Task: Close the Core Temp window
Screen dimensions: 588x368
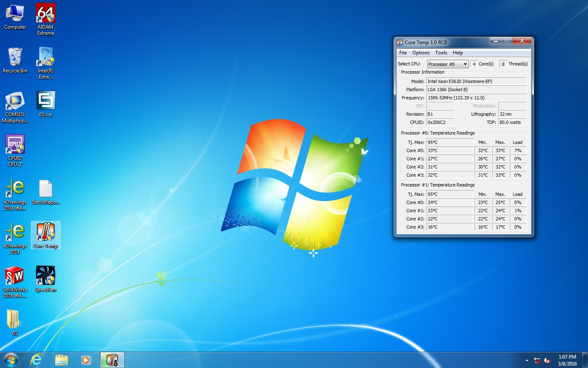Action: click(x=522, y=41)
